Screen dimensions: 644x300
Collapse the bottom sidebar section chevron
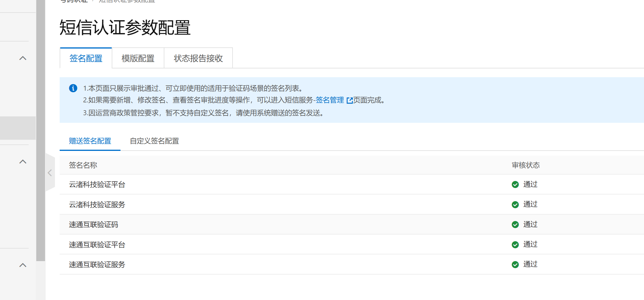point(23,265)
